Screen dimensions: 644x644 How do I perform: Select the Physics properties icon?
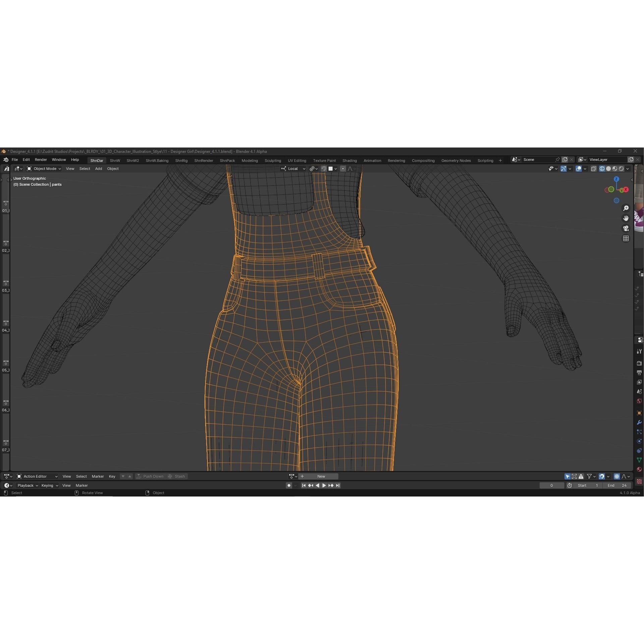[639, 450]
